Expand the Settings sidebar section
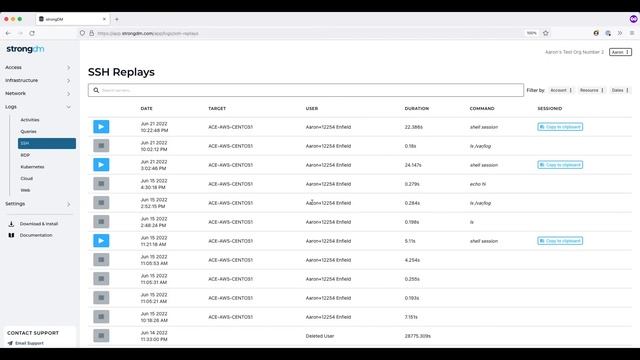640x360 pixels. coord(38,204)
